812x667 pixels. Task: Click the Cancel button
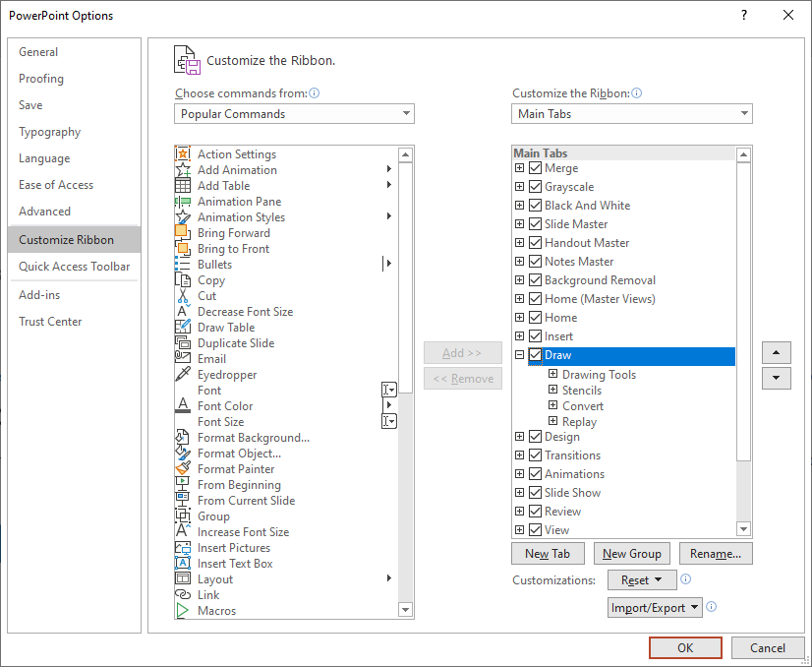pyautogui.click(x=768, y=648)
